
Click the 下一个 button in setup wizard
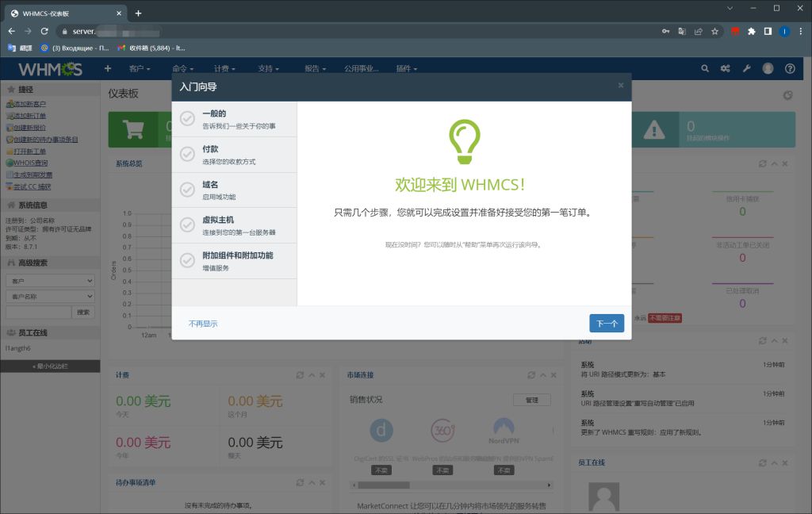(606, 322)
